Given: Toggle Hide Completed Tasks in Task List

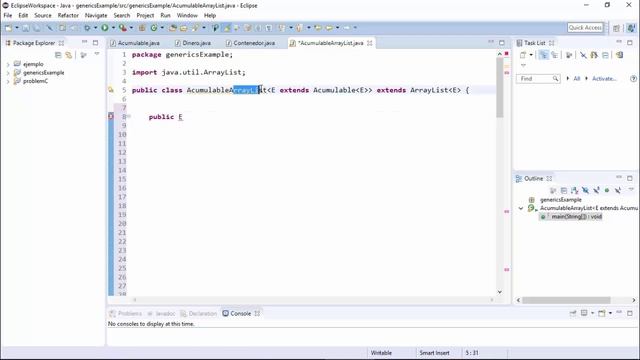Looking at the screenshot, I should click(584, 55).
